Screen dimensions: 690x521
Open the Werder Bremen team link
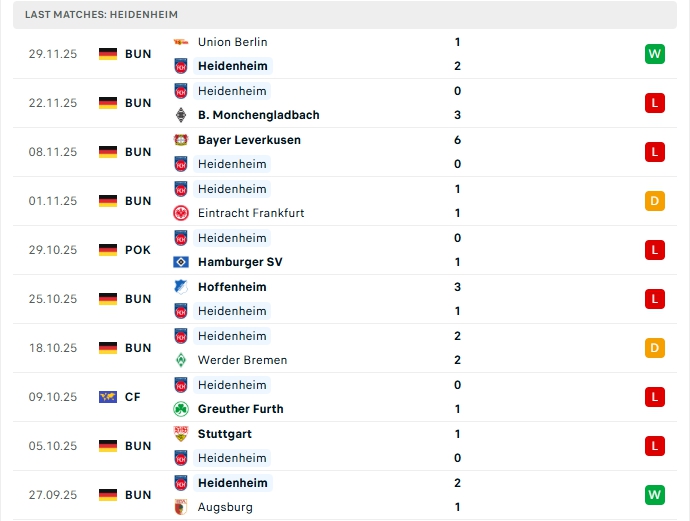point(242,360)
